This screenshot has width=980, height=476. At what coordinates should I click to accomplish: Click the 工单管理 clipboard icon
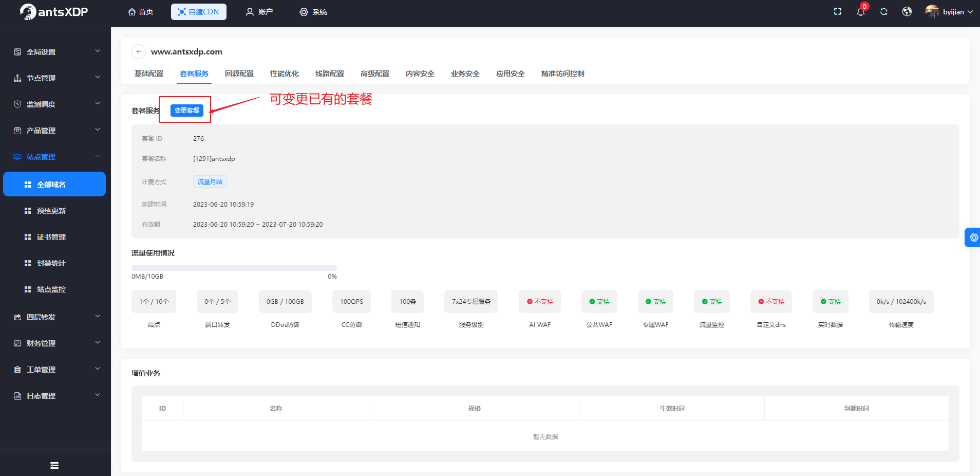point(17,370)
